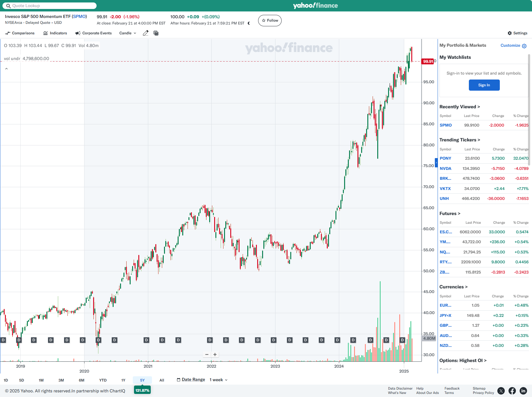Screen dimensions: 532x397
Task: Open the data table view icon
Action: (x=156, y=33)
